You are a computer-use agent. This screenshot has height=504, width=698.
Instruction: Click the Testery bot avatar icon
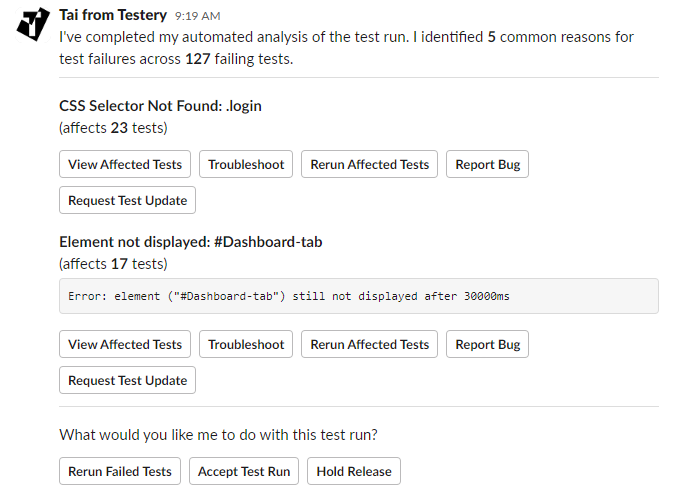point(33,24)
